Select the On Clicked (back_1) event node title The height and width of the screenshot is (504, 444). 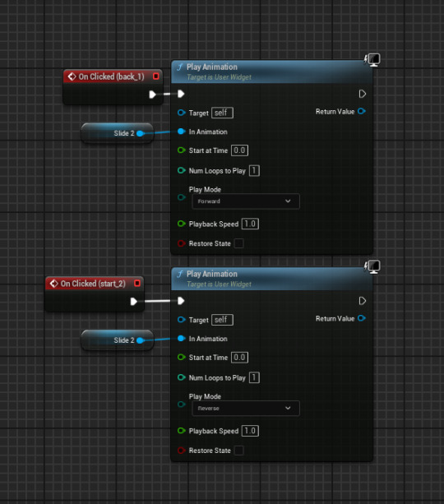pos(111,76)
